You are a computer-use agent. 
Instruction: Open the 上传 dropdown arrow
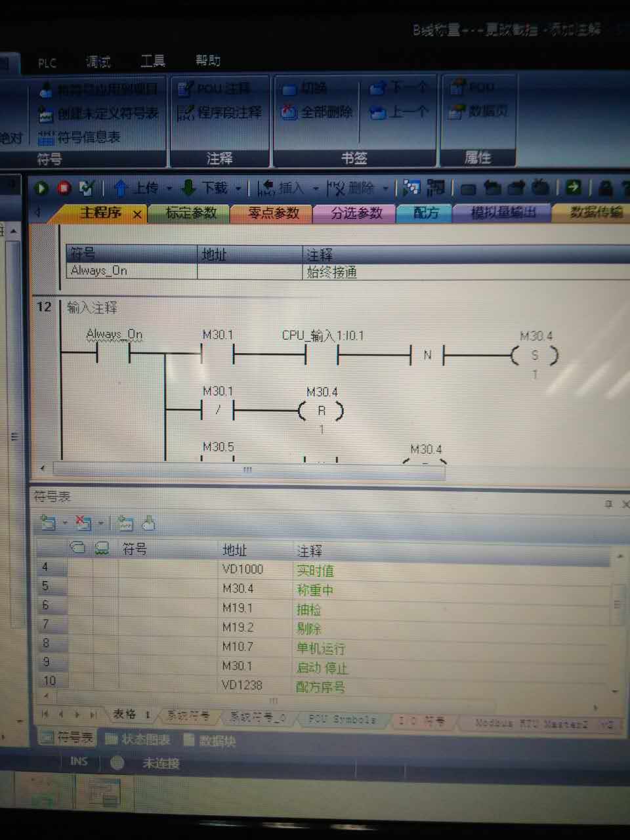pos(169,189)
